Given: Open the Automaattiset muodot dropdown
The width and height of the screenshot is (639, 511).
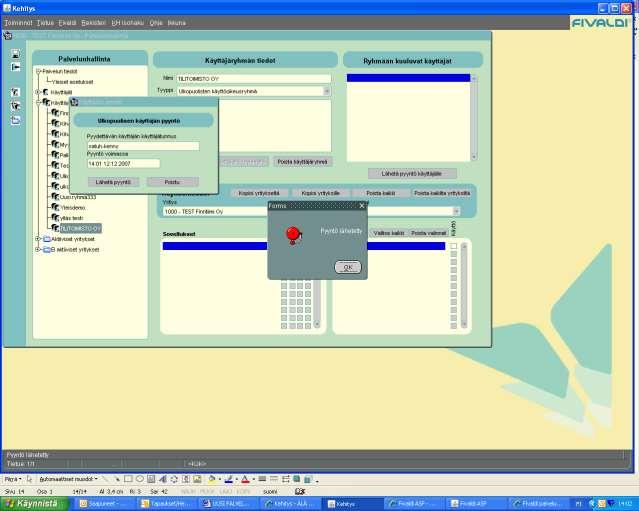Looking at the screenshot, I should [68, 479].
